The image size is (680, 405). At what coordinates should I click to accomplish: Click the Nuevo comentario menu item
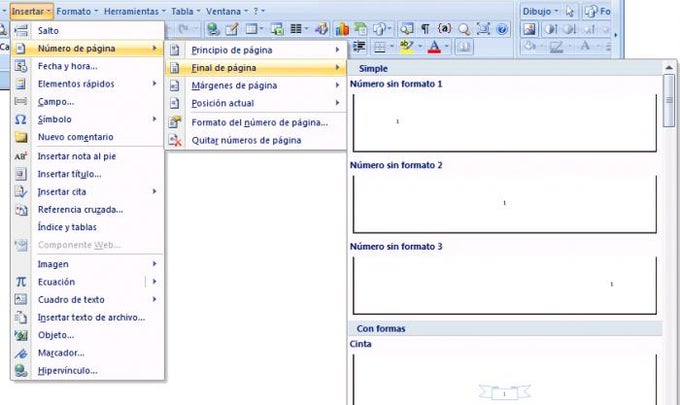pos(87,137)
